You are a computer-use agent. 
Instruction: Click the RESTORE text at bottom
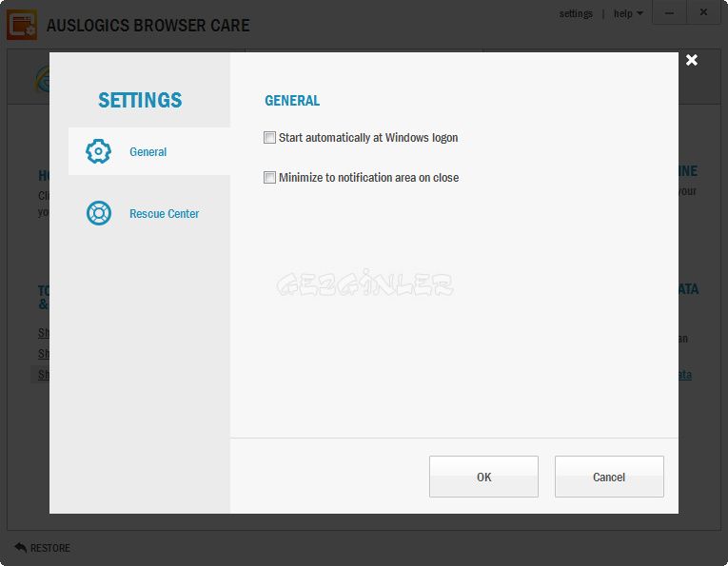(x=50, y=548)
